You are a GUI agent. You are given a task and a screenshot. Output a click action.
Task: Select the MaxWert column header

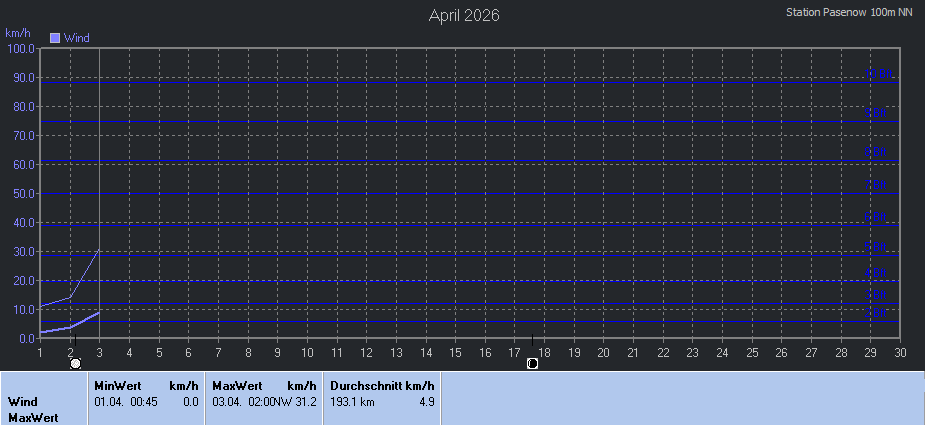237,385
